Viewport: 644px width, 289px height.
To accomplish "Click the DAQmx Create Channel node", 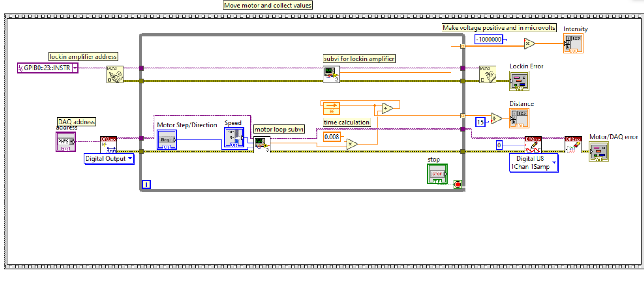I will tap(108, 145).
